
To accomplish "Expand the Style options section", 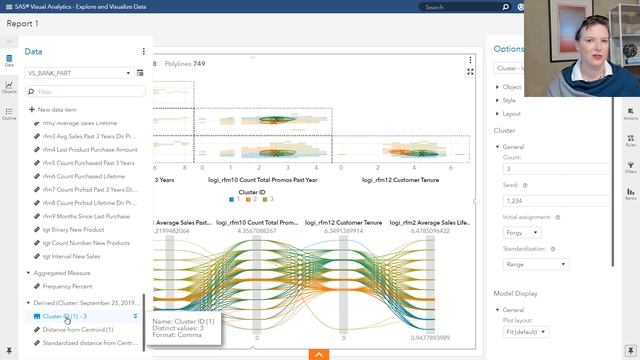I will coord(497,100).
